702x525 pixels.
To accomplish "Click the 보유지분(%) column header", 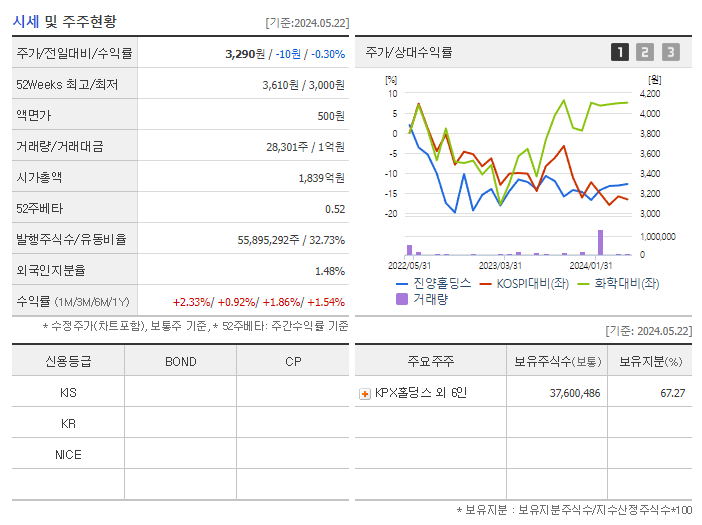I will coord(651,361).
